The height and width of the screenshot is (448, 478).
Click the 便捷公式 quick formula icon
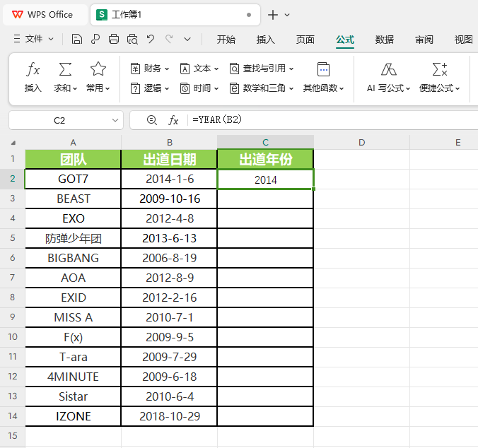(440, 69)
